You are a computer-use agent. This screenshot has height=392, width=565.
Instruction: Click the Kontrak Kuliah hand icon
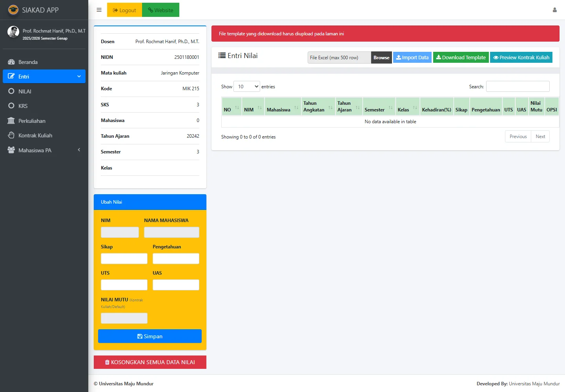click(11, 135)
